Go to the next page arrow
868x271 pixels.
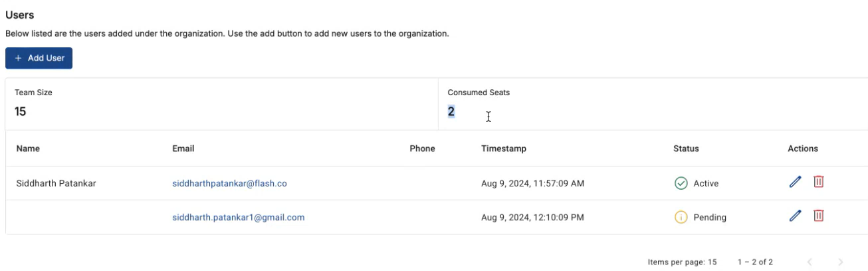(x=841, y=262)
